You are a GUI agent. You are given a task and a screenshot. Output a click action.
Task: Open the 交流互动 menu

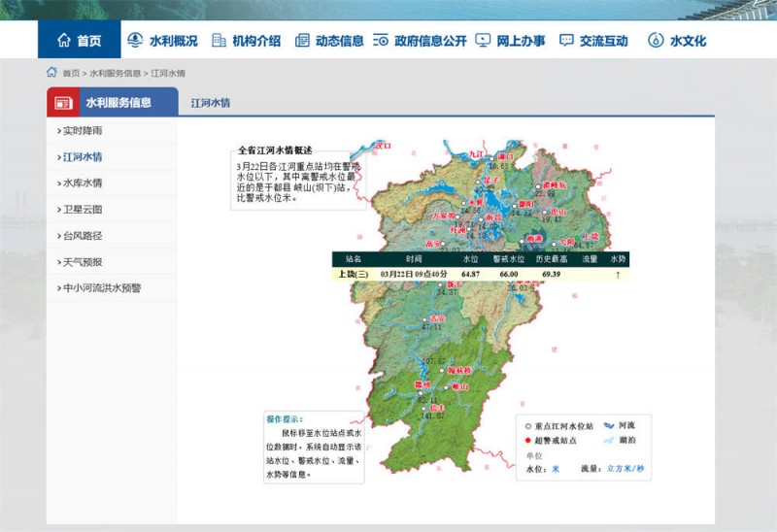click(x=593, y=40)
